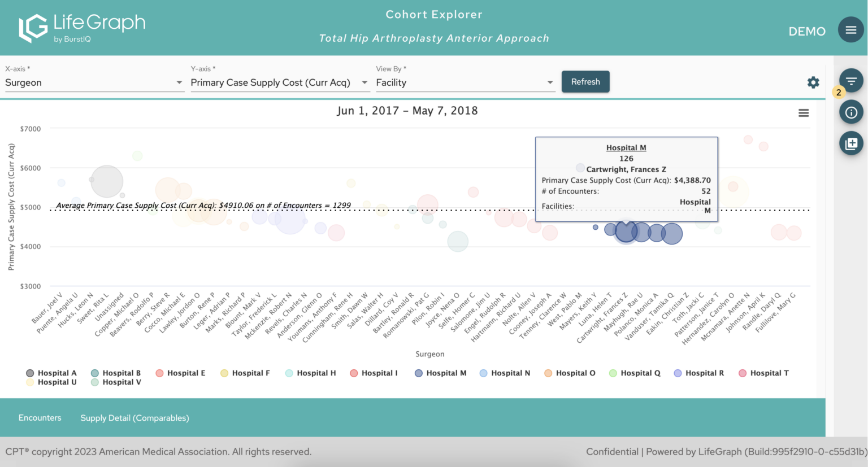Viewport: 868px width, 467px height.
Task: Open the filter panel with 2 active filters
Action: coord(851,80)
